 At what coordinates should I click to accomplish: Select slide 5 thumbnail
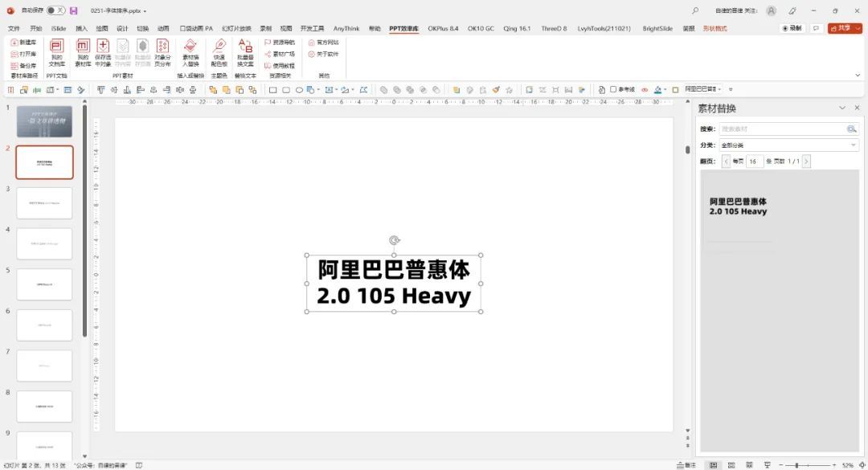pyautogui.click(x=44, y=284)
